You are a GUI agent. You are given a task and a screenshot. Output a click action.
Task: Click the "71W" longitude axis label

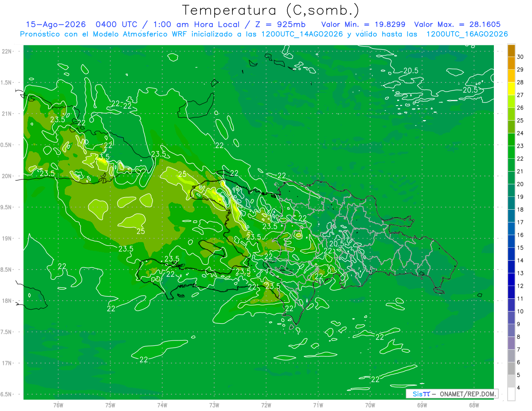point(318,405)
